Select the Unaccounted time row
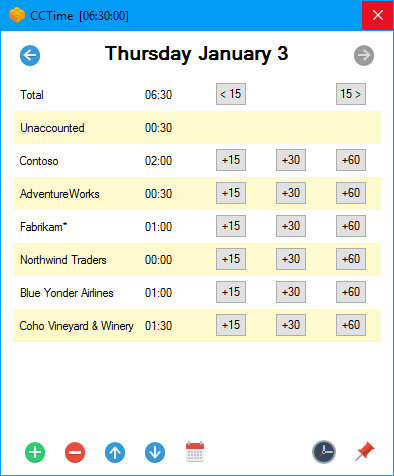 pyautogui.click(x=197, y=128)
